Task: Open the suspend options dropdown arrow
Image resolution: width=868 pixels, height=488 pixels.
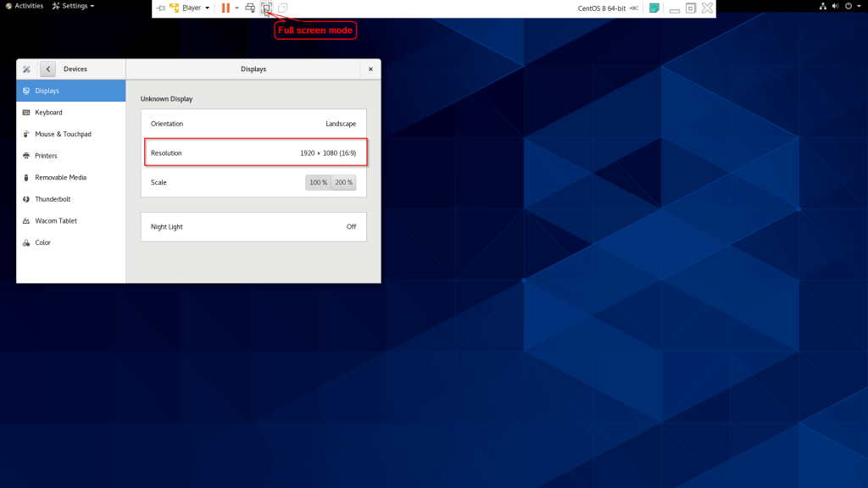Action: (236, 8)
